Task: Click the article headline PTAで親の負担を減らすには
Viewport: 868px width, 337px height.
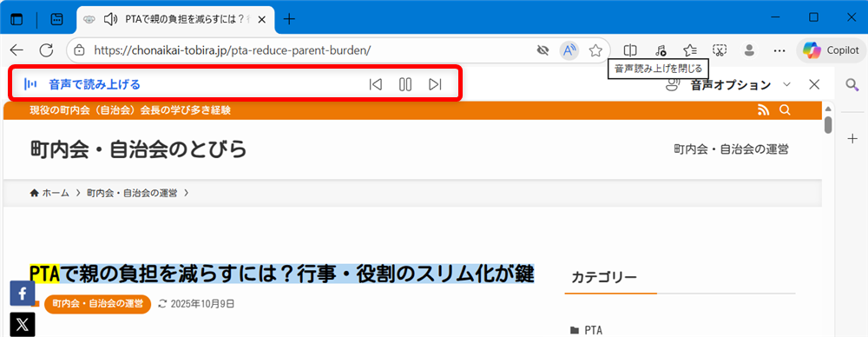Action: coord(281,274)
